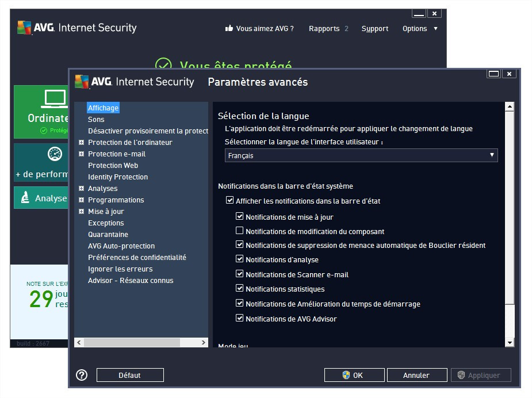Open the Options menu

420,29
